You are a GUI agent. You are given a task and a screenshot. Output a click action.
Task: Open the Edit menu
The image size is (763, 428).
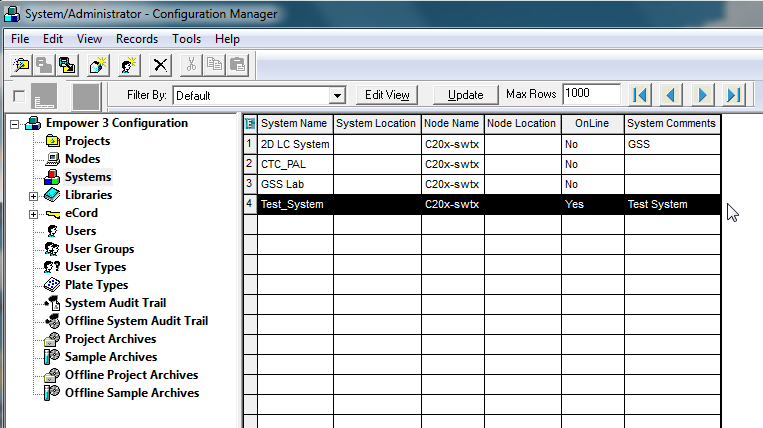tap(53, 39)
